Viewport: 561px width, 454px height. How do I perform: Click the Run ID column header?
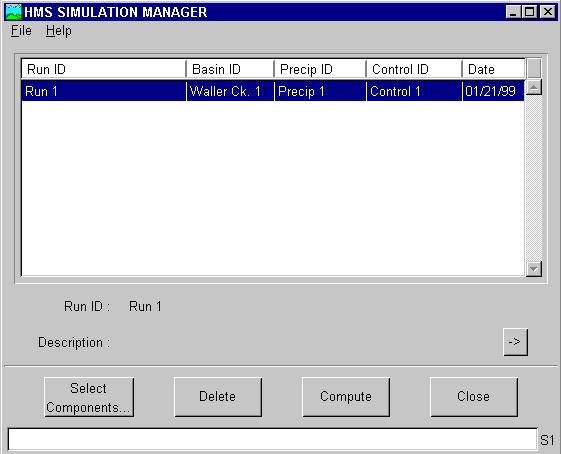[104, 69]
